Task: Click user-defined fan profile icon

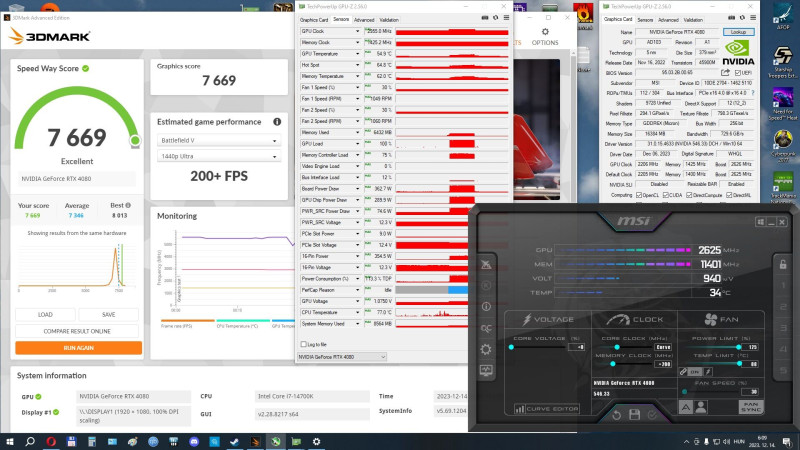Action: (x=701, y=407)
